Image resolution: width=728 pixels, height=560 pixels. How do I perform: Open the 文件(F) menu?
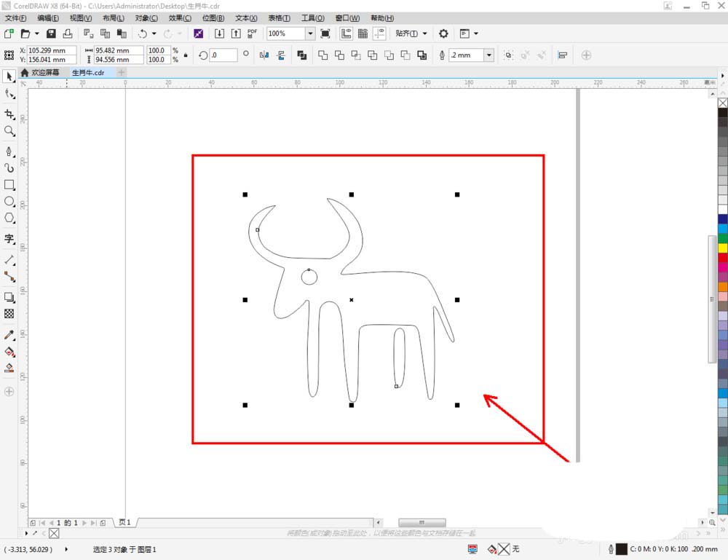(15, 18)
